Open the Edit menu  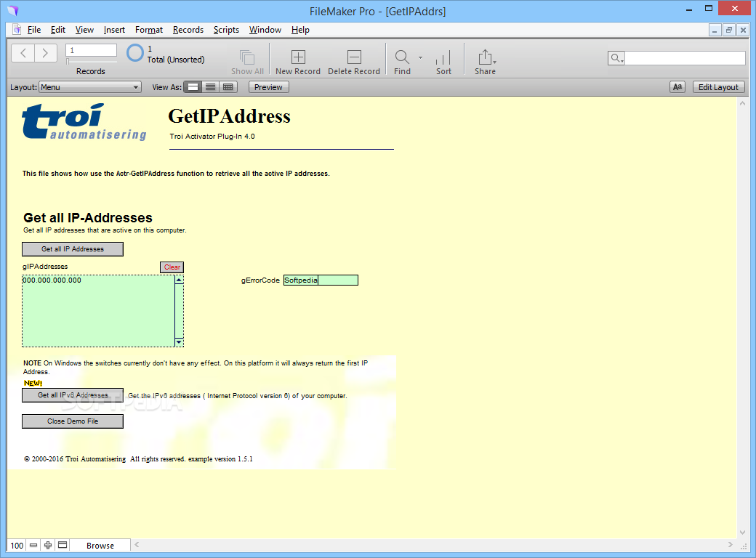[x=58, y=30]
